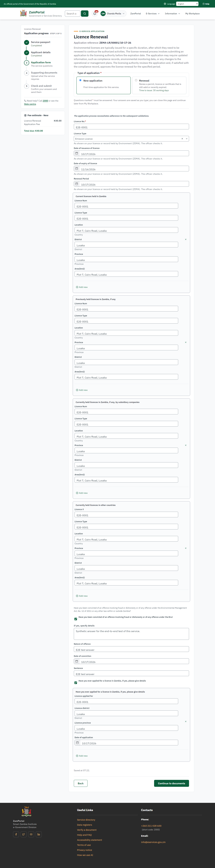Screen dimensions: 215x868
Task: Open calendar for Date of application
Action: click(x=77, y=743)
